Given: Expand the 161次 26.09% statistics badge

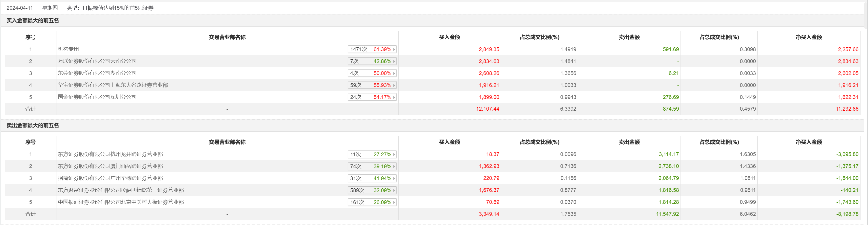Looking at the screenshot, I should (372, 203).
